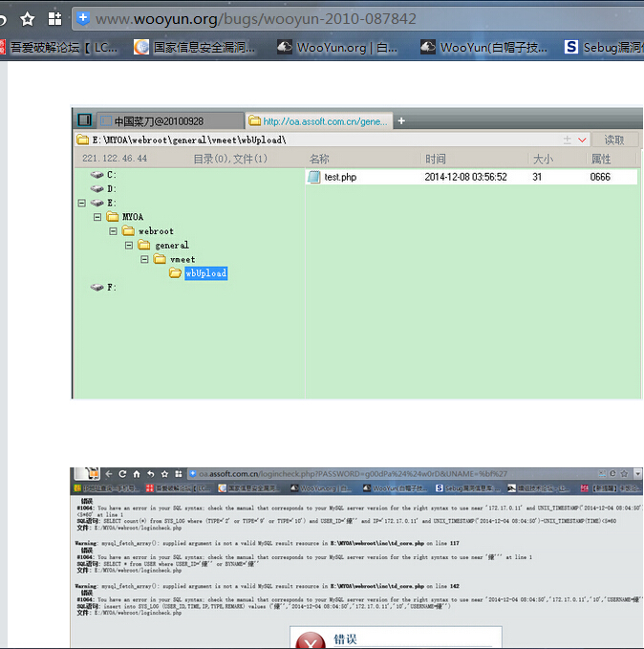Click the blue shield icon in address bar
Screen dimensions: 644x649
coord(83,18)
